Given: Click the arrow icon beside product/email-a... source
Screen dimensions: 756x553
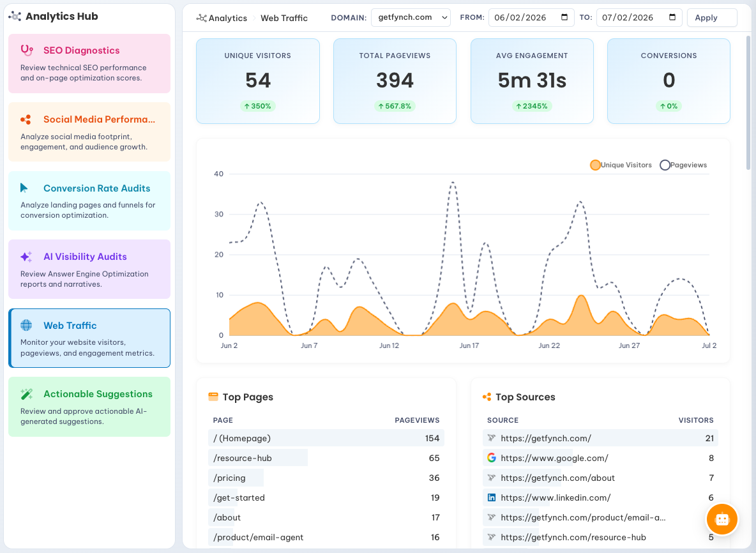Looking at the screenshot, I should point(491,517).
